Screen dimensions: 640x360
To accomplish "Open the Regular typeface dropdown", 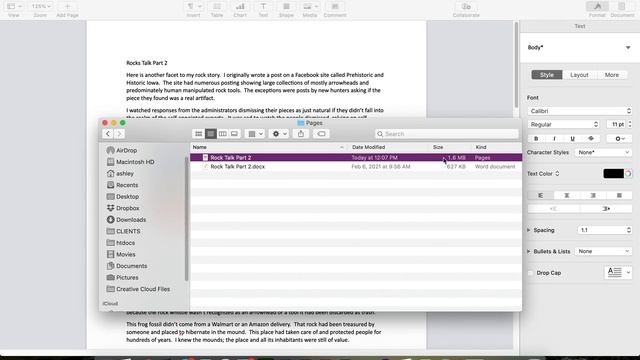I will pyautogui.click(x=564, y=124).
